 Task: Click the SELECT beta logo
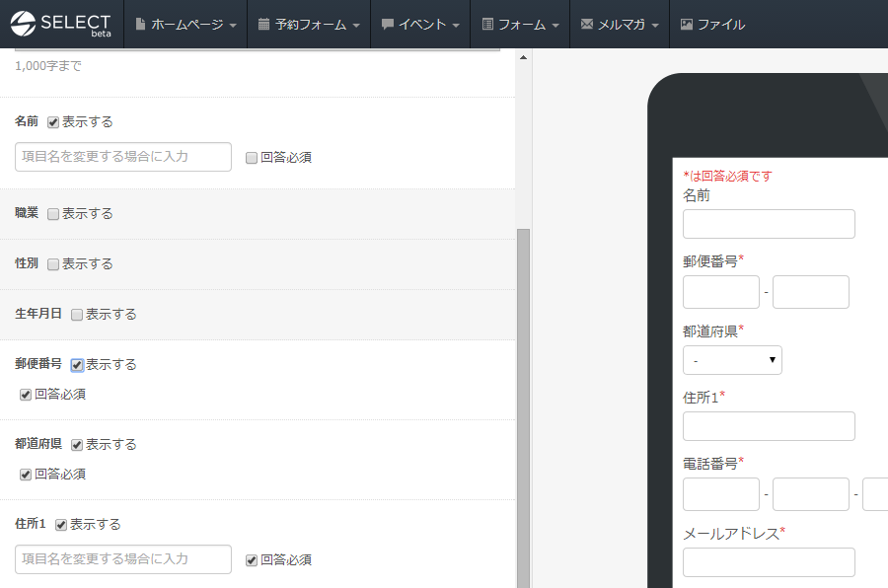point(61,24)
